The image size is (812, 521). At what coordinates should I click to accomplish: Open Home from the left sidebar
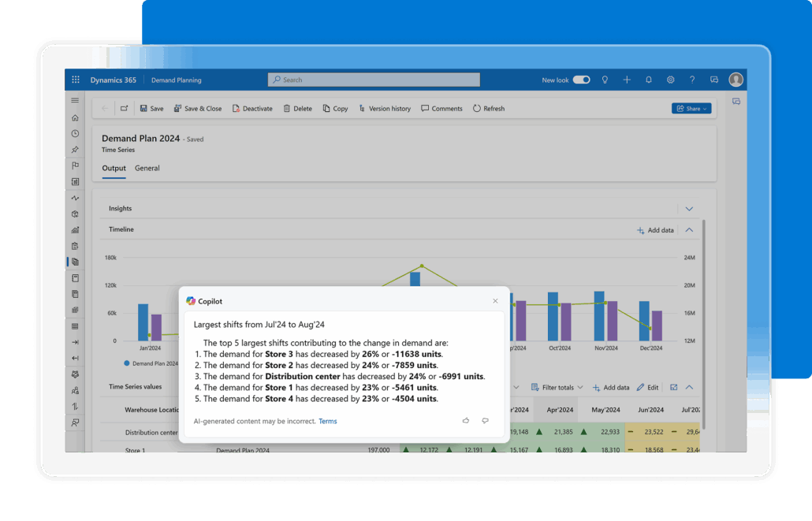75,117
